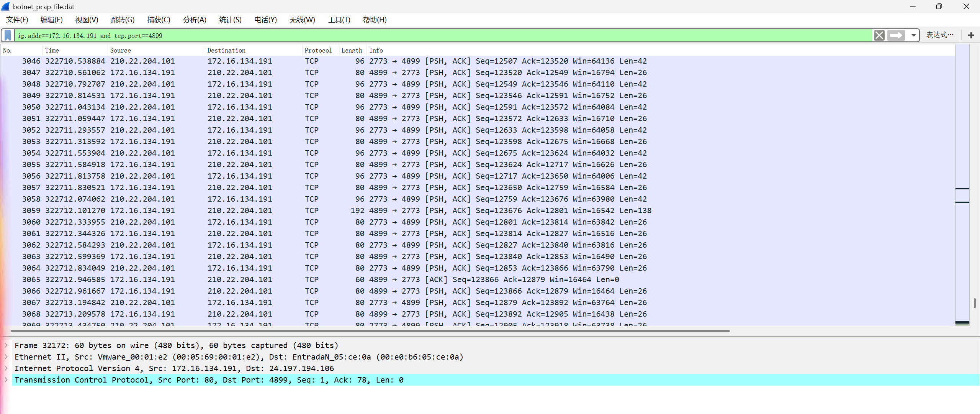The height and width of the screenshot is (414, 980).
Task: Add filter button with plus icon
Action: pos(971,35)
